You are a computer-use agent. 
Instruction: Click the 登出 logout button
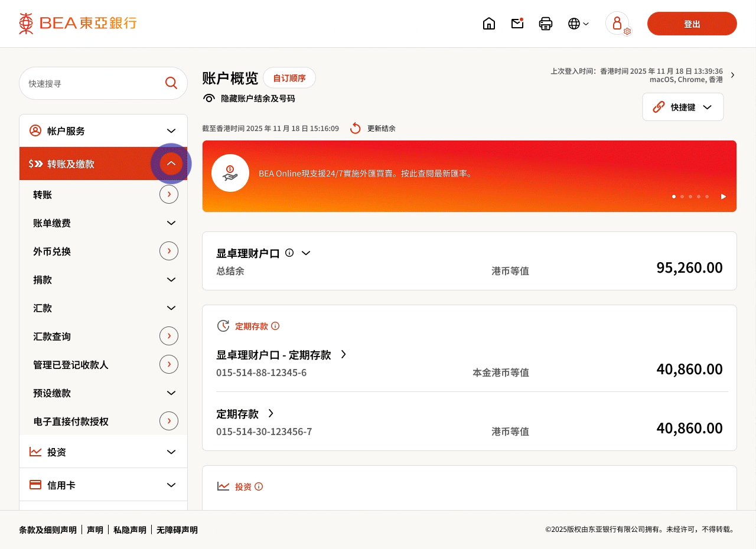(692, 24)
